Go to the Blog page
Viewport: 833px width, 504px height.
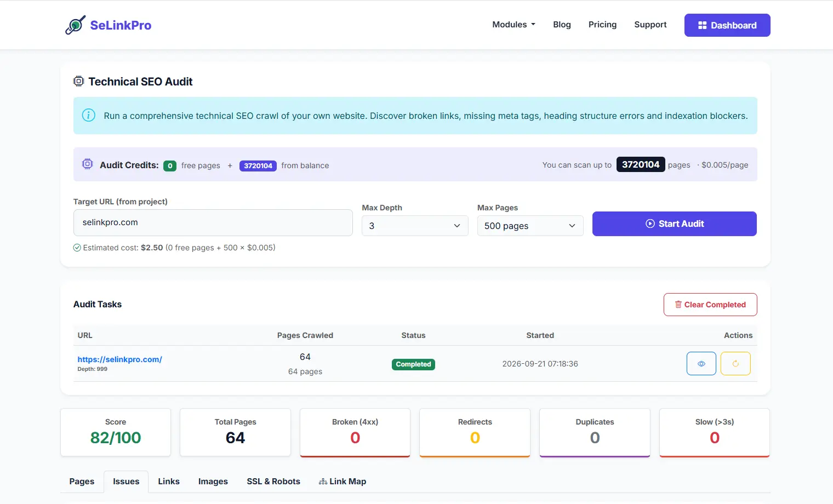pos(562,25)
